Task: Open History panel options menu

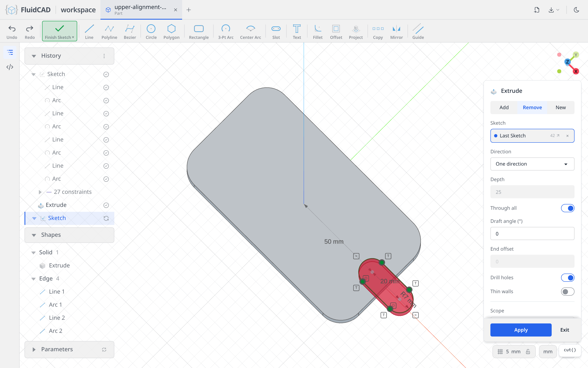Action: [104, 56]
